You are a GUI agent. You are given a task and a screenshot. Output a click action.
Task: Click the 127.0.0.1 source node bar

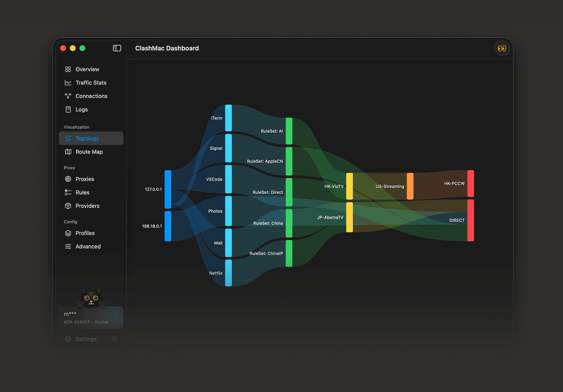[x=168, y=189]
